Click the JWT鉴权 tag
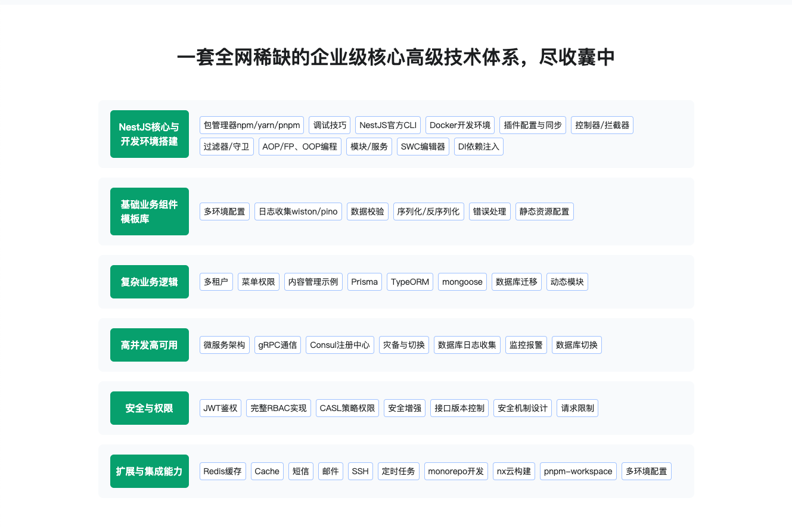The height and width of the screenshot is (532, 792). pyautogui.click(x=220, y=408)
